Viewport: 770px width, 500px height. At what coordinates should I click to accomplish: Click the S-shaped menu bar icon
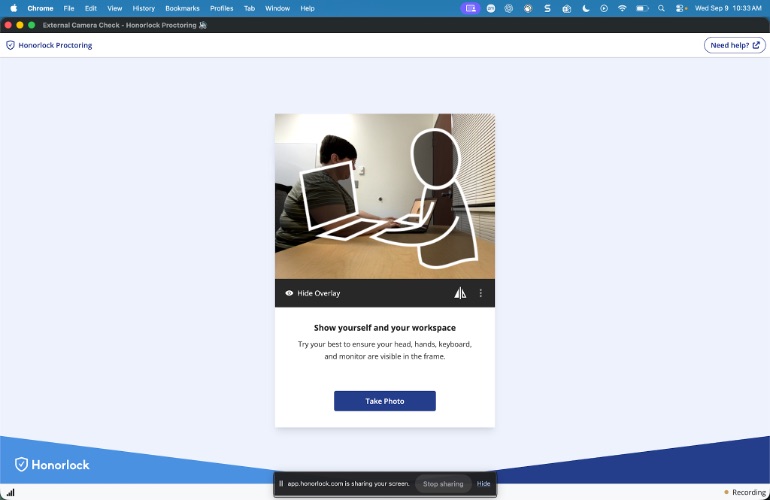547,8
